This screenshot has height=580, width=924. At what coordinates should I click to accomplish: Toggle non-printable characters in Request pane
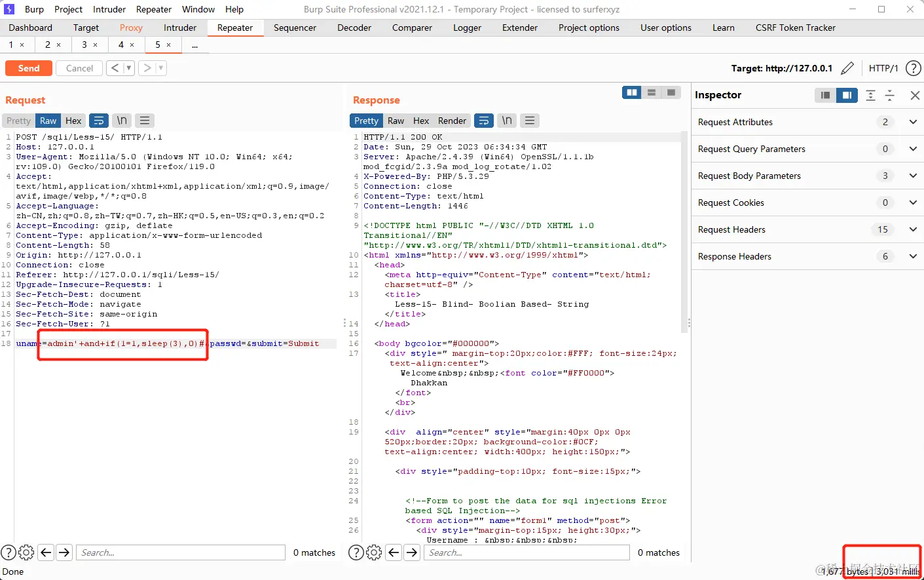pos(122,121)
